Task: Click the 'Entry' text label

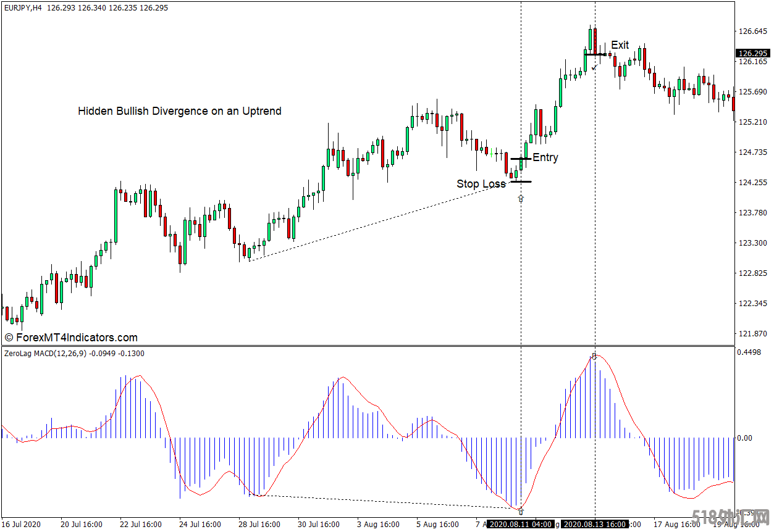Action: (545, 157)
